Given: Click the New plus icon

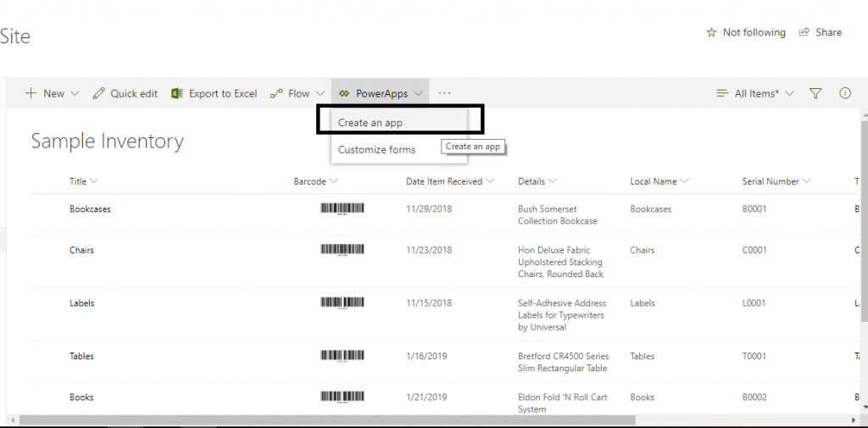Looking at the screenshot, I should pyautogui.click(x=31, y=93).
